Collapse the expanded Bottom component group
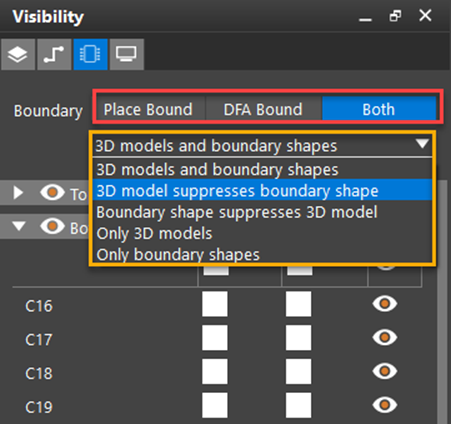This screenshot has height=424, width=451. 18,226
